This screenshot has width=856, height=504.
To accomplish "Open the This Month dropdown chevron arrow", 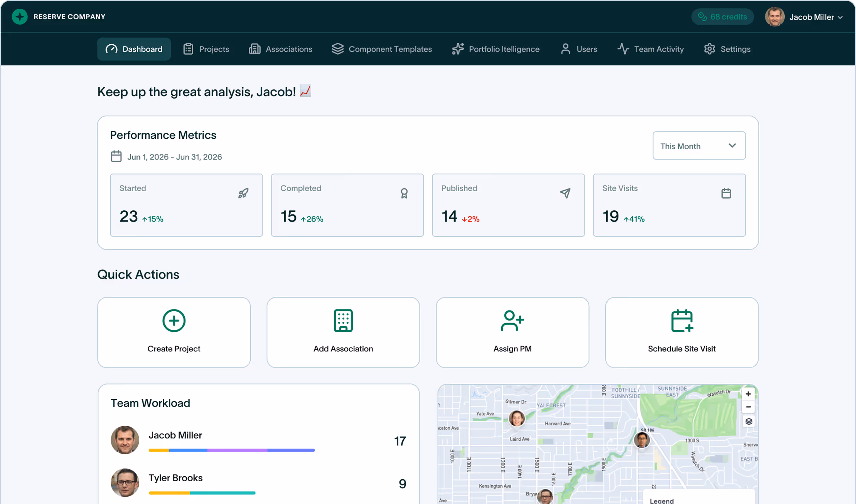I will click(731, 146).
